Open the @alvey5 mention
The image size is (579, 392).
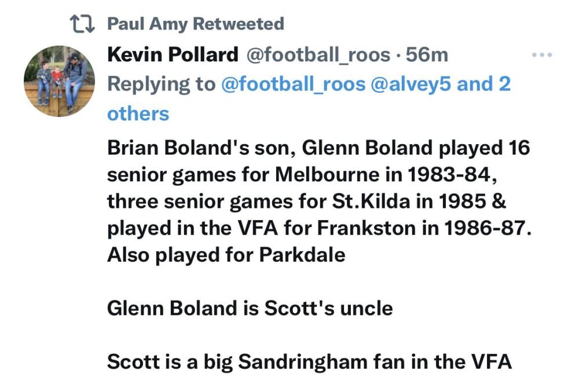point(412,85)
